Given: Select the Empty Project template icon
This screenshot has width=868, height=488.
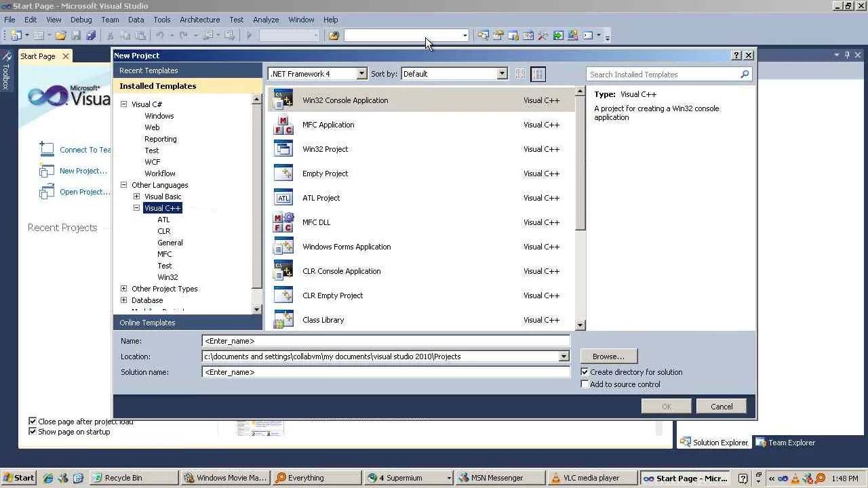Looking at the screenshot, I should click(x=283, y=174).
